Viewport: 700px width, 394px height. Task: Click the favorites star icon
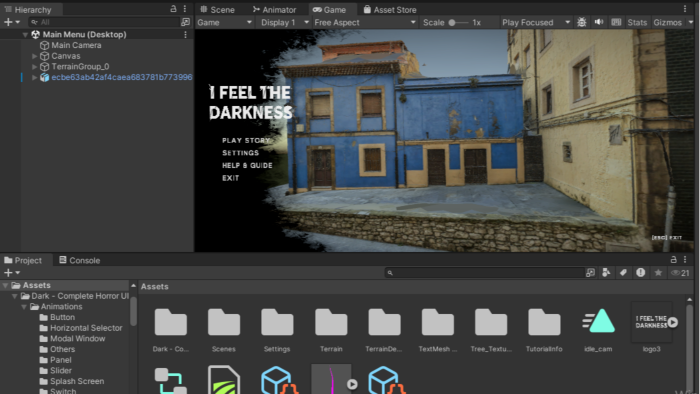click(x=658, y=273)
